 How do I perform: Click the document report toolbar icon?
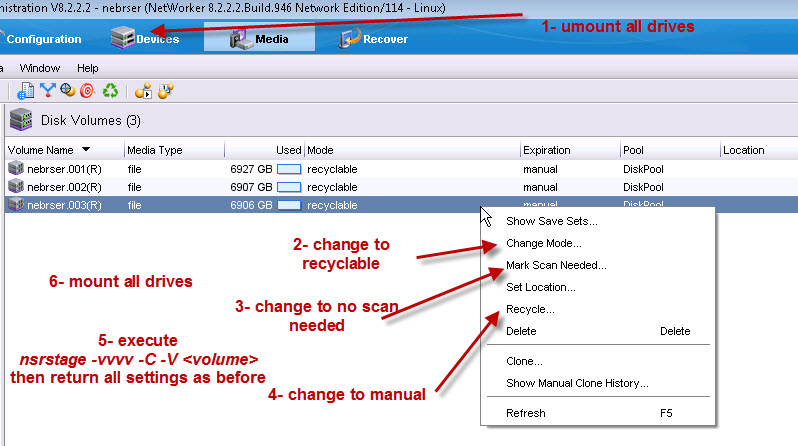point(25,91)
